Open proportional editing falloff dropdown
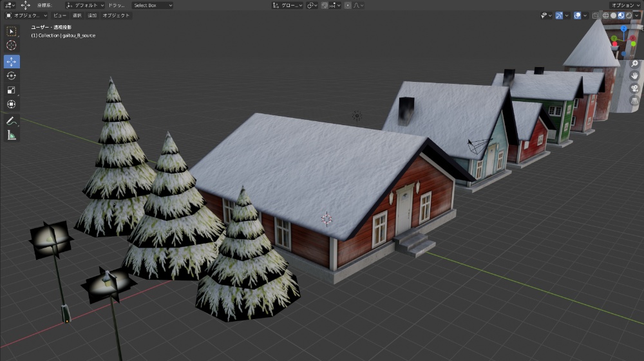 [358, 5]
